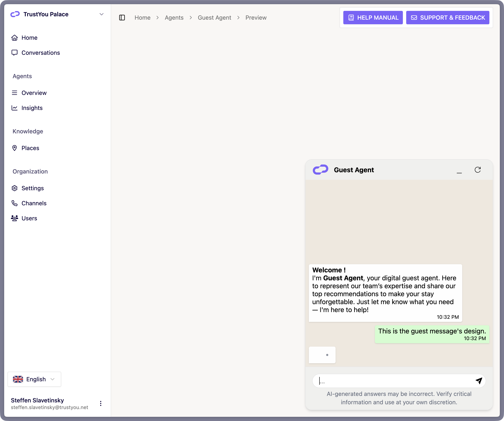The height and width of the screenshot is (421, 504).
Task: Click the Insights chart icon
Action: pos(15,108)
